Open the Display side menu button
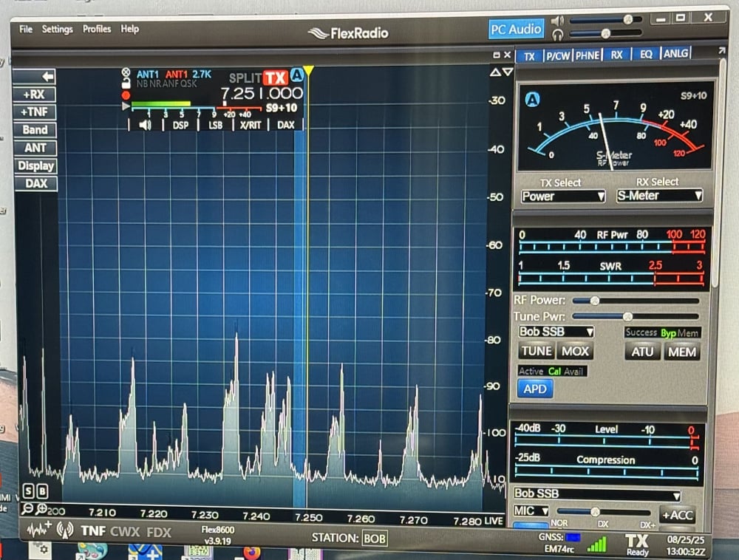 click(x=35, y=165)
